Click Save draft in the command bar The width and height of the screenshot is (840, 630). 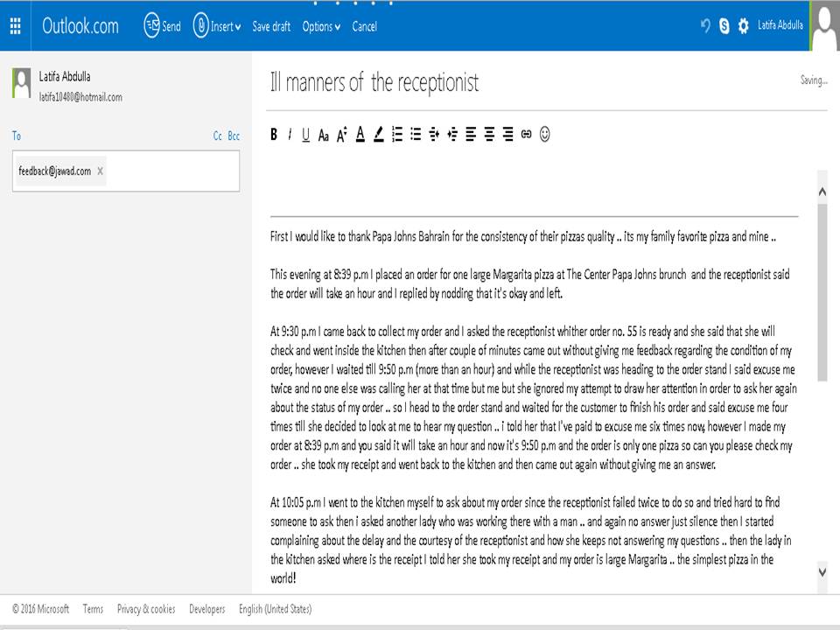click(271, 26)
